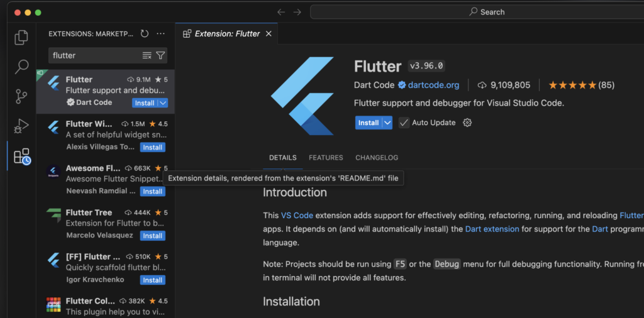
Task: Switch to the FEATURES tab
Action: click(326, 158)
